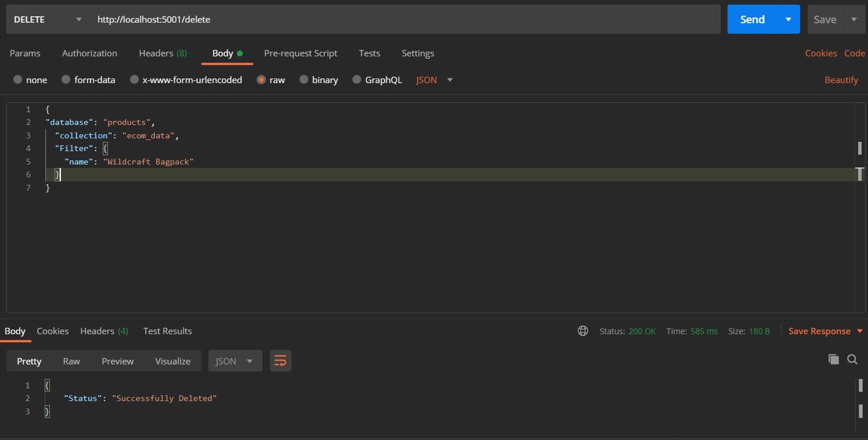This screenshot has width=868, height=440.
Task: Open the request Headers (8) tab
Action: (x=163, y=53)
